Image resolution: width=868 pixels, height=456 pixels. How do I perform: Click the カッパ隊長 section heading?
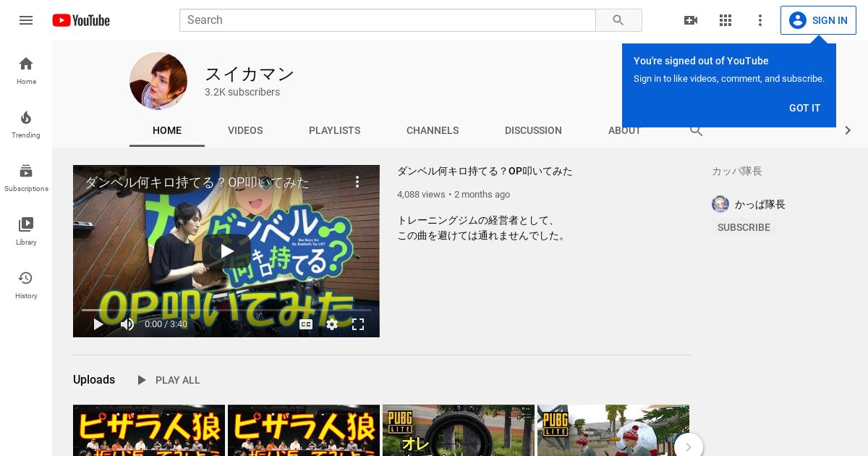pyautogui.click(x=737, y=172)
